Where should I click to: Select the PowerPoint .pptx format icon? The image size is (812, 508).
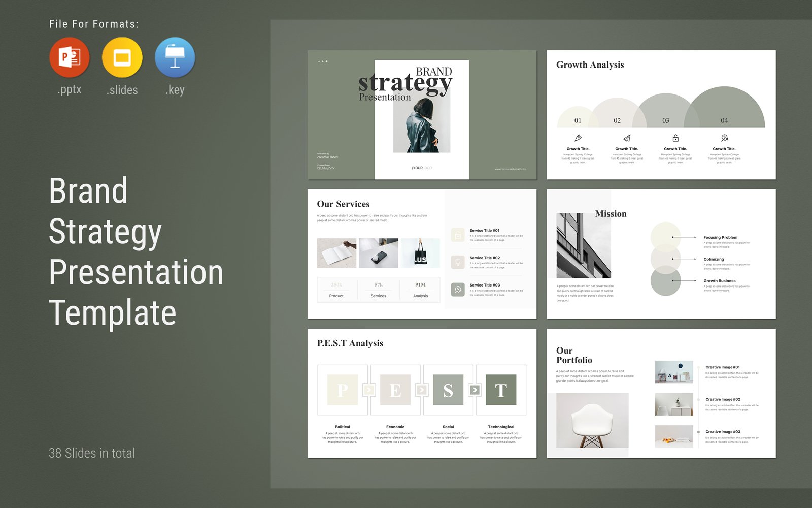[x=69, y=57]
